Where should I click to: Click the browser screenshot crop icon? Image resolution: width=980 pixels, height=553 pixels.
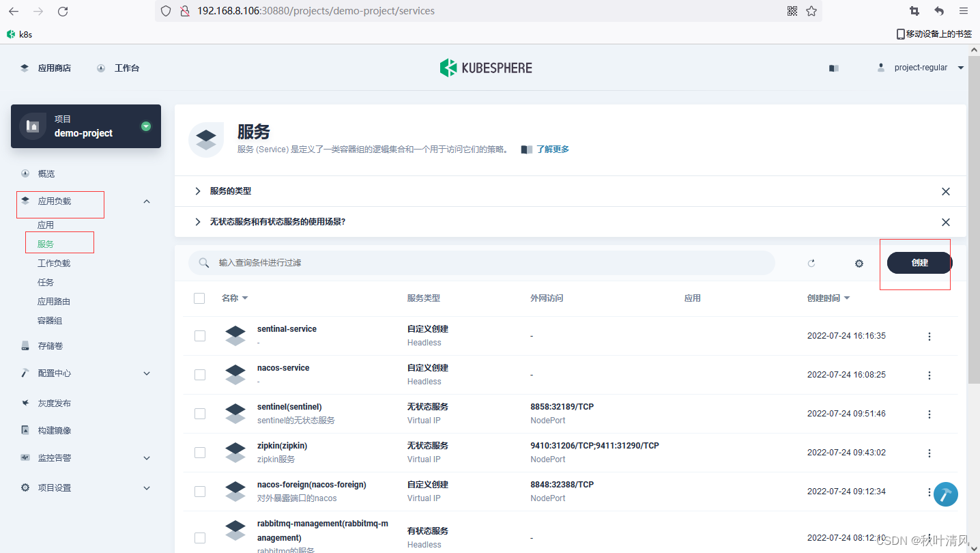914,11
